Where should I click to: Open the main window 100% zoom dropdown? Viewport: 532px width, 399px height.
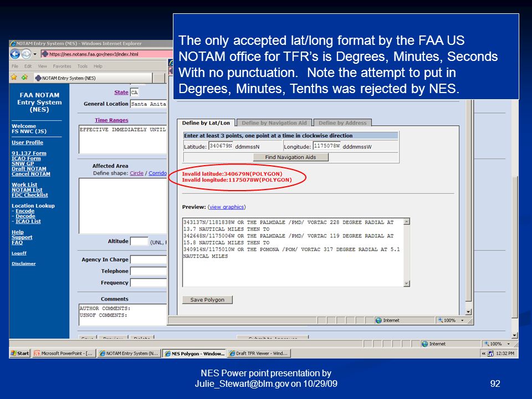tap(509, 344)
